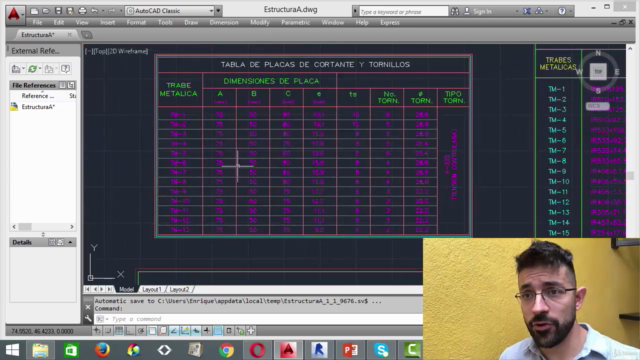The height and width of the screenshot is (360, 640).
Task: Switch to the Model tab
Action: click(x=127, y=289)
